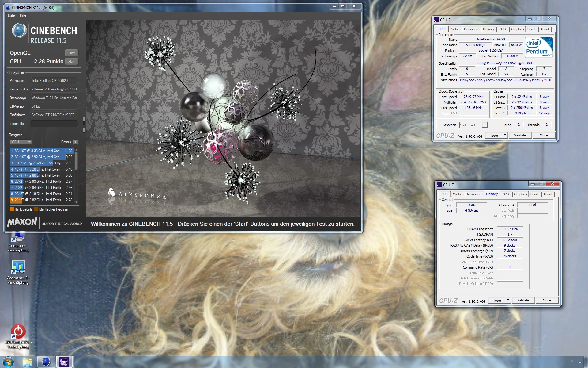Select ranking row 8C/16T @ 2.92 GHz

point(42,157)
